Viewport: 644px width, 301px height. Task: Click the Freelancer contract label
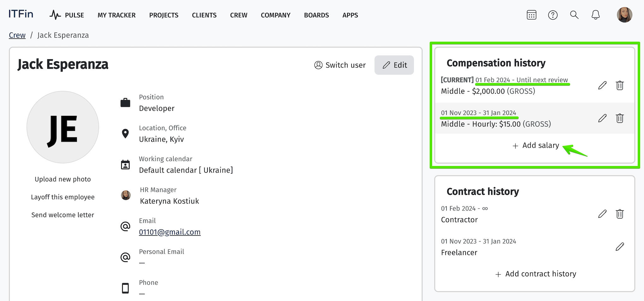point(459,252)
